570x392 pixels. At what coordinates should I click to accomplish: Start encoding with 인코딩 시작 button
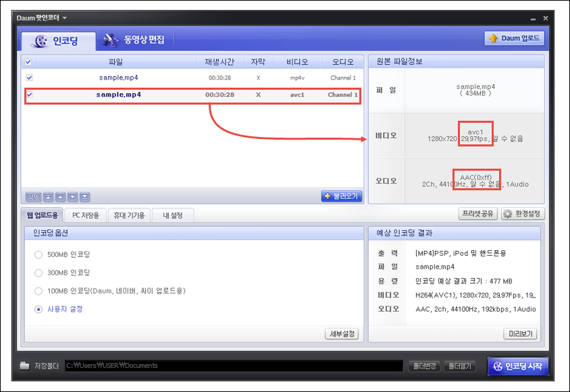pyautogui.click(x=519, y=366)
